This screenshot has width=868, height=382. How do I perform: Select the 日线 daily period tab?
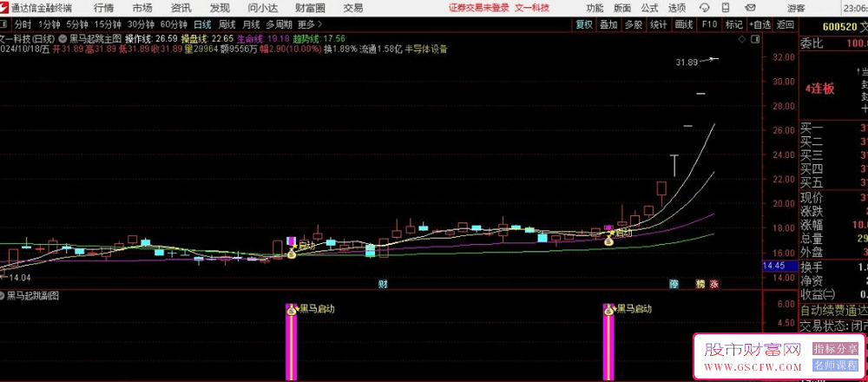[x=202, y=24]
